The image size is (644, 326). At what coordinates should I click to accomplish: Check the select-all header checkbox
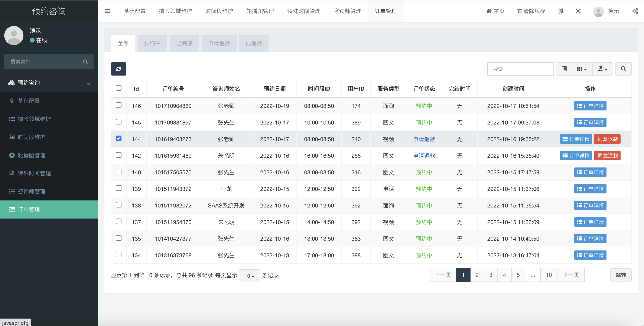(x=119, y=88)
